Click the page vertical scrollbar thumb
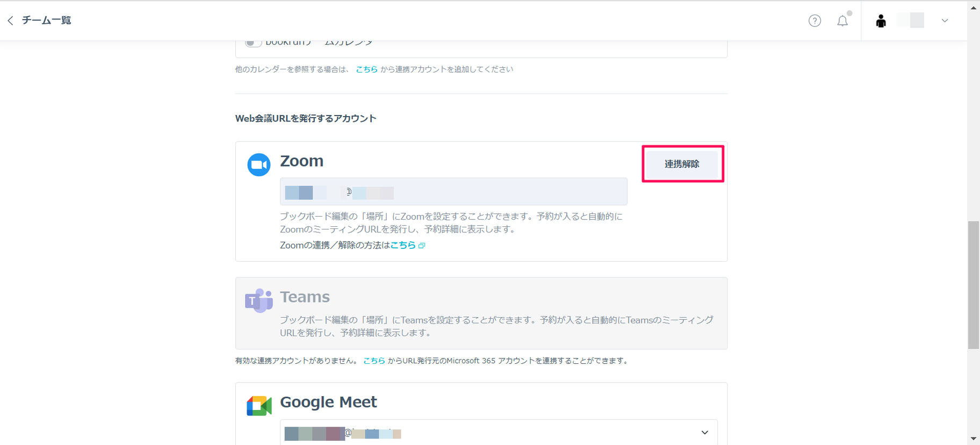 coord(974,285)
